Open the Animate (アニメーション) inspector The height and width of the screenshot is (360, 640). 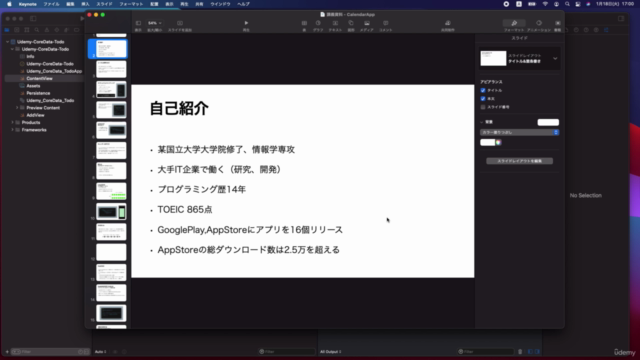tap(539, 23)
